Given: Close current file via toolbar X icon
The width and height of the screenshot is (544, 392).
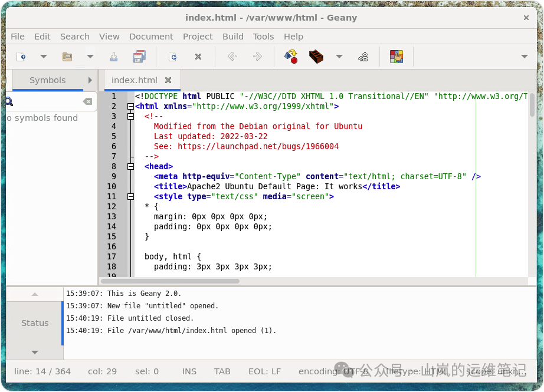Looking at the screenshot, I should click(x=198, y=57).
